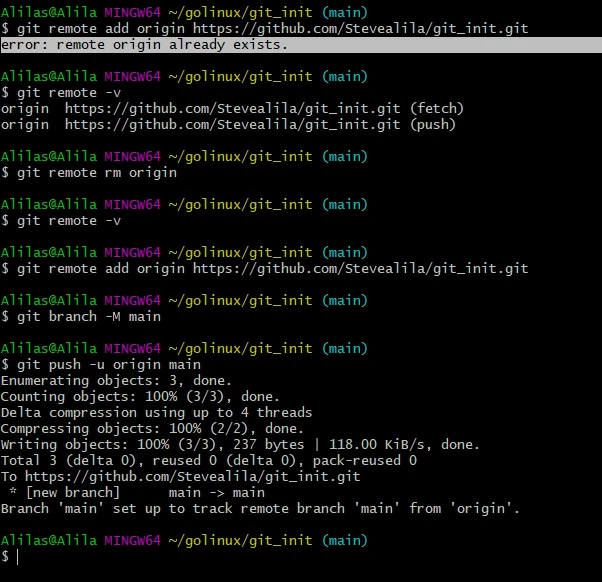The image size is (602, 582).
Task: Click the 'Total 3 (delta 0)' summary line
Action: pyautogui.click(x=208, y=460)
